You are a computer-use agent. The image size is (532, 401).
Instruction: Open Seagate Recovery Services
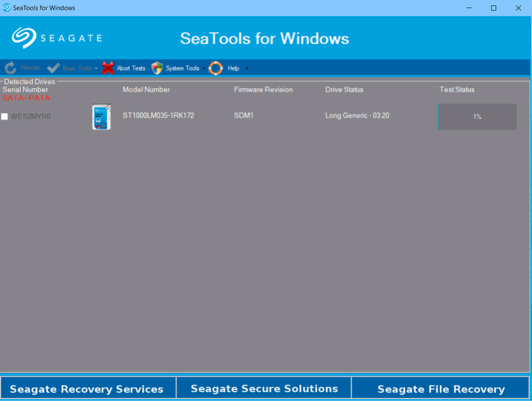coord(88,387)
